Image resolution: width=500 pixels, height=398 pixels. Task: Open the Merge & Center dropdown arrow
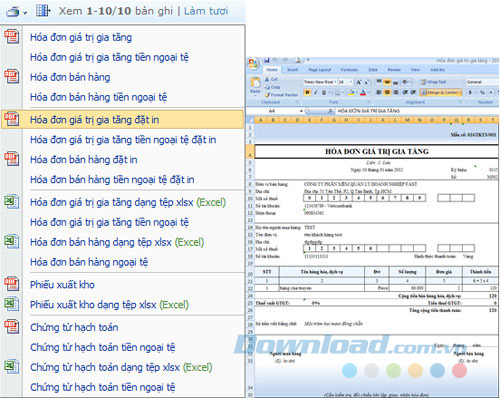pyautogui.click(x=460, y=92)
